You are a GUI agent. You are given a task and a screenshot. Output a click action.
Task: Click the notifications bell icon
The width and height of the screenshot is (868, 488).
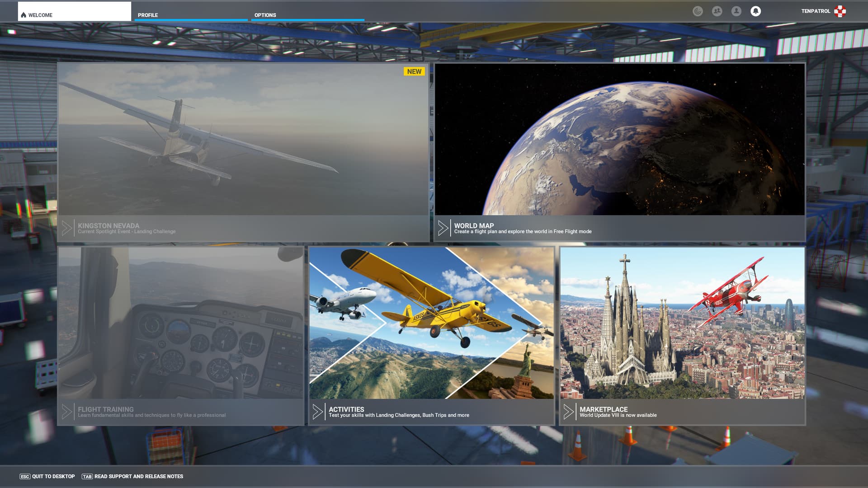coord(755,11)
